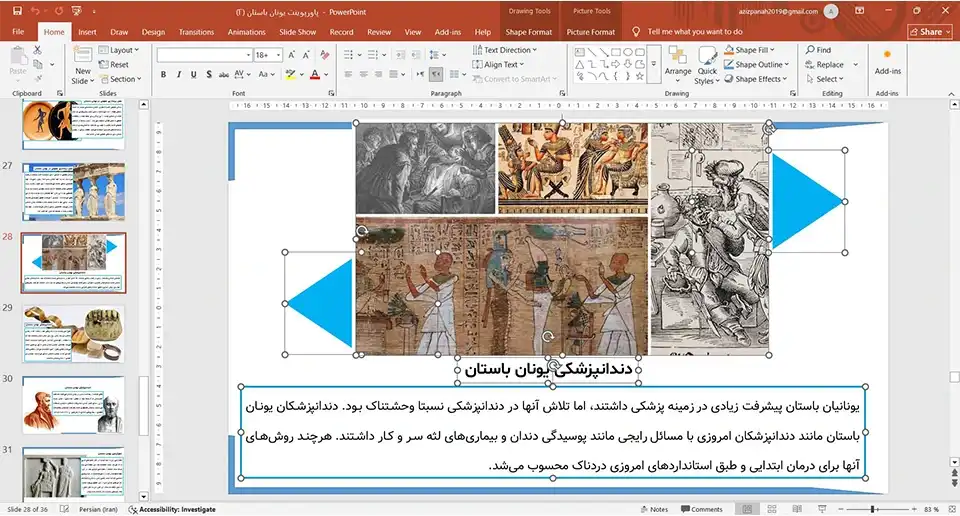Image resolution: width=960 pixels, height=516 pixels.
Task: Set left-to-right text direction
Action: coord(421,75)
